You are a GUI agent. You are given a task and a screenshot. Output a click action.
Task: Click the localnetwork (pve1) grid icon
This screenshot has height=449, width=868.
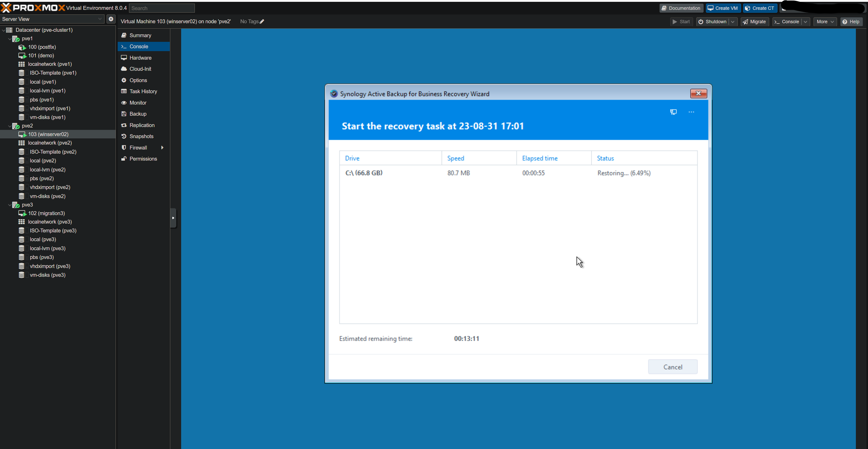tap(22, 64)
